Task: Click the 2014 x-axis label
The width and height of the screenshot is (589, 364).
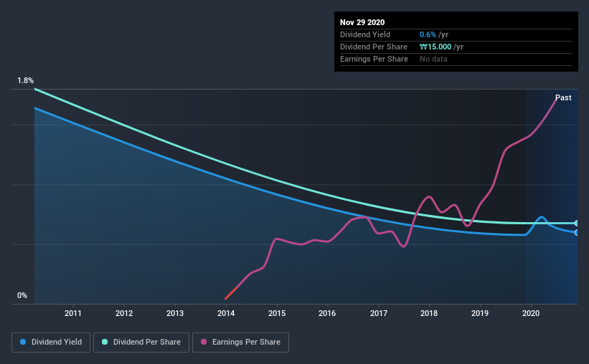Action: (x=226, y=313)
